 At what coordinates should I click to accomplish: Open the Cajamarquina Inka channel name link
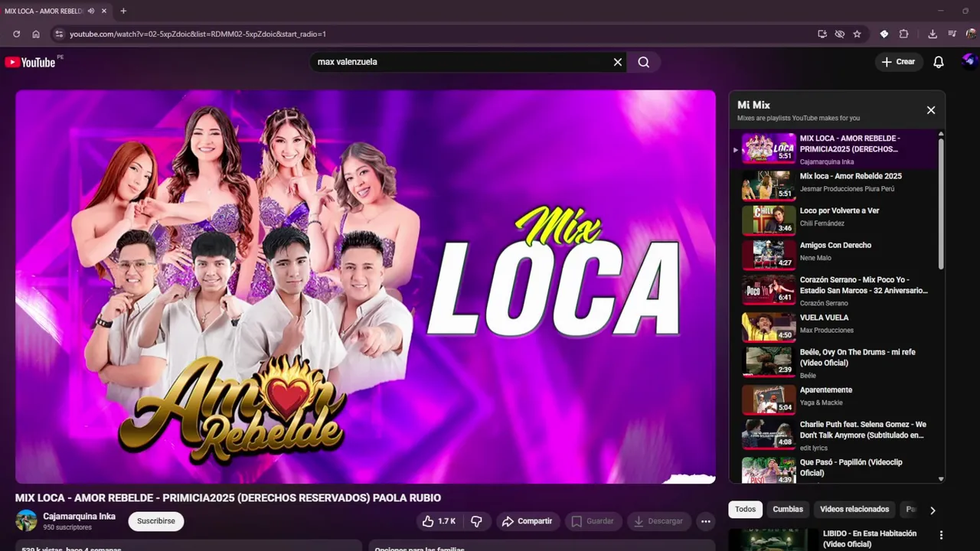click(80, 517)
